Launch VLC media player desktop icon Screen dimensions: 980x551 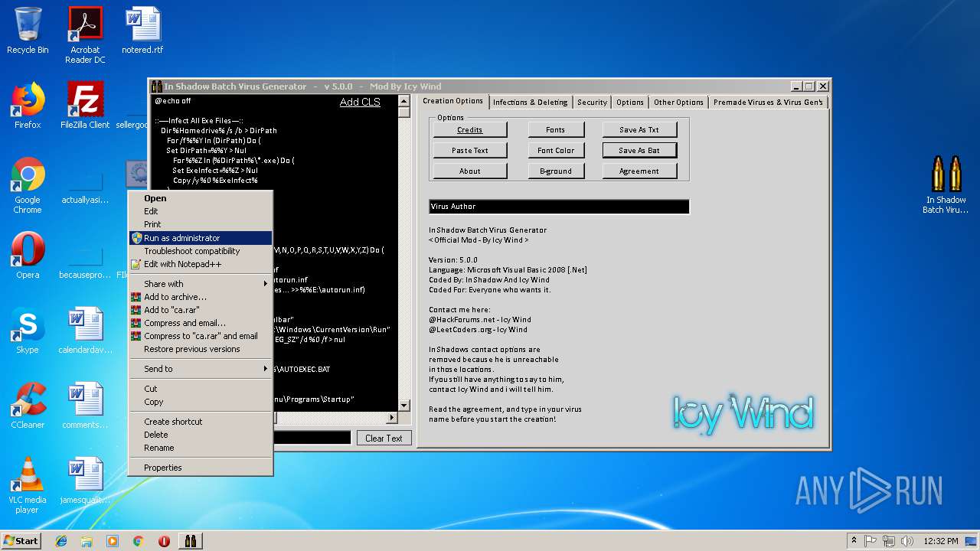(x=28, y=485)
